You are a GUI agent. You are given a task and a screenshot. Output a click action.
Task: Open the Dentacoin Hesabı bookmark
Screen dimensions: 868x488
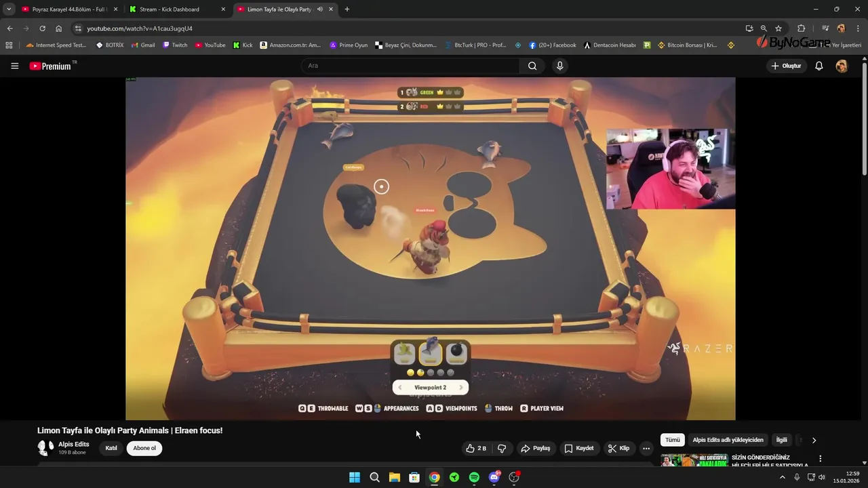[610, 45]
